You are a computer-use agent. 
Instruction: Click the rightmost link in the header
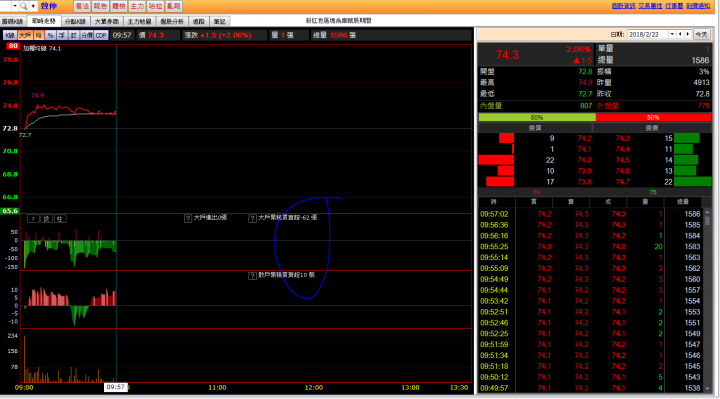pos(698,6)
